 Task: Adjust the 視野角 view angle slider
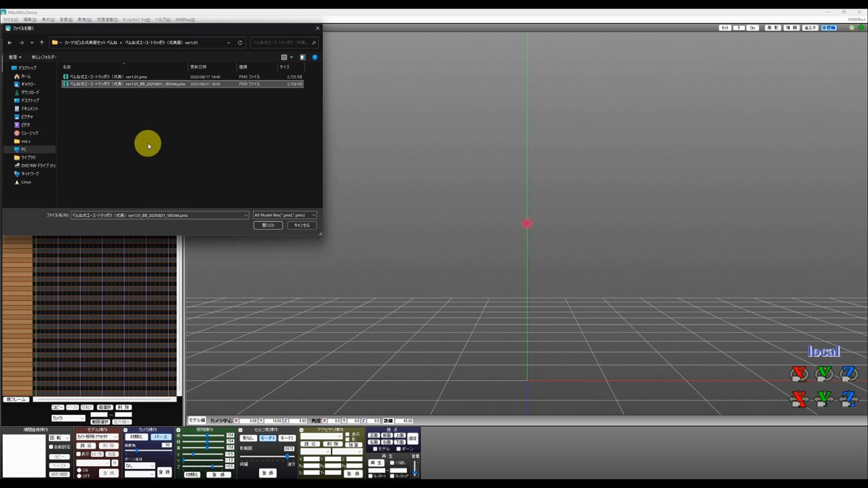(149, 451)
